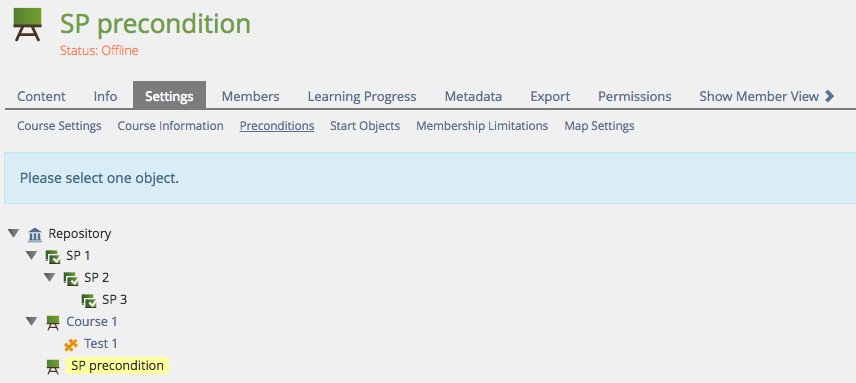The image size is (856, 383).
Task: Open the Start Objects sub-tab
Action: pos(365,126)
